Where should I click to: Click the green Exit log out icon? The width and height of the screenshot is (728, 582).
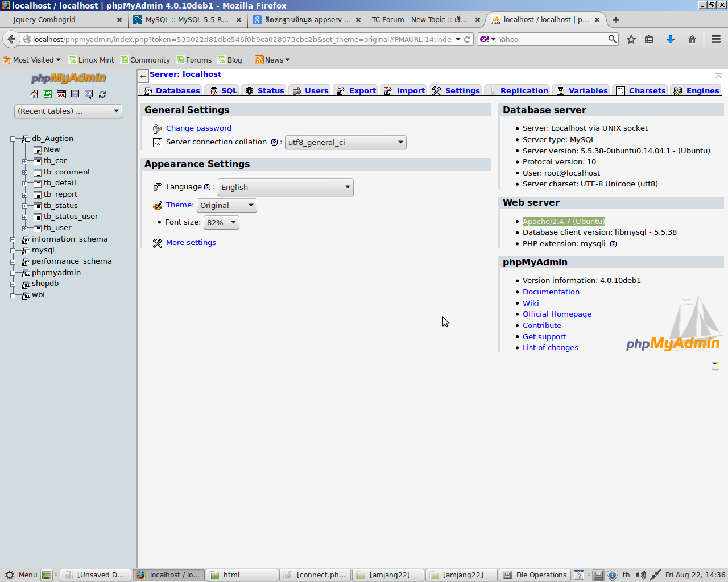(48, 94)
